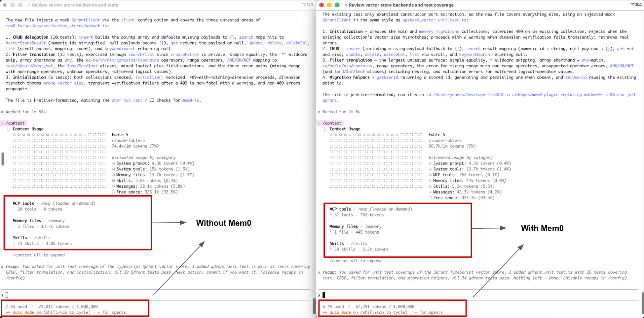Open the mem0-ts/src/oss/src/vector_stores/qdrant.ts link
The width and height of the screenshot is (644, 318).
click(x=56, y=26)
